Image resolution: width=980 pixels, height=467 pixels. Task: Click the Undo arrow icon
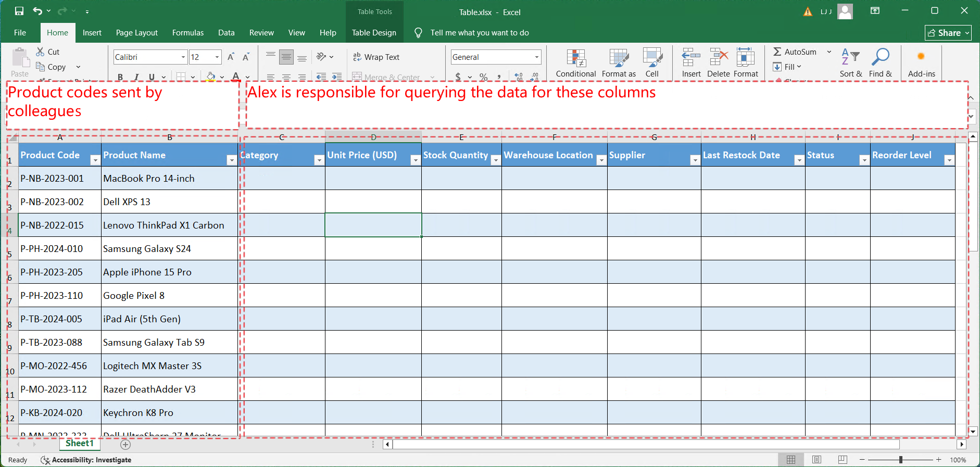[37, 11]
